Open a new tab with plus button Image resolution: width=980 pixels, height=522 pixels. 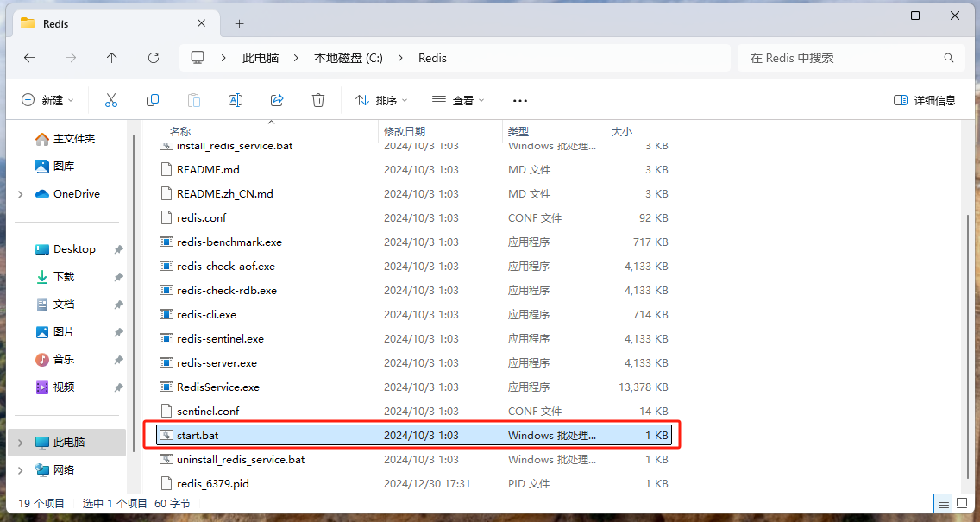pyautogui.click(x=240, y=23)
